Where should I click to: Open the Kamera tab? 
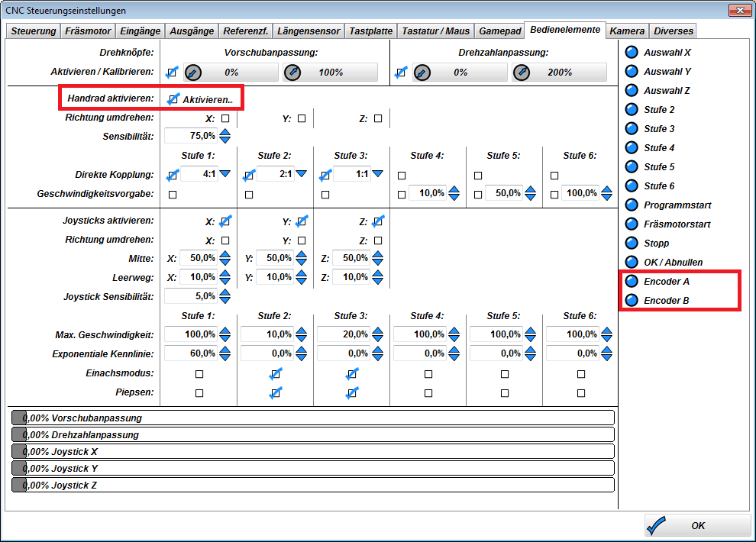click(628, 31)
